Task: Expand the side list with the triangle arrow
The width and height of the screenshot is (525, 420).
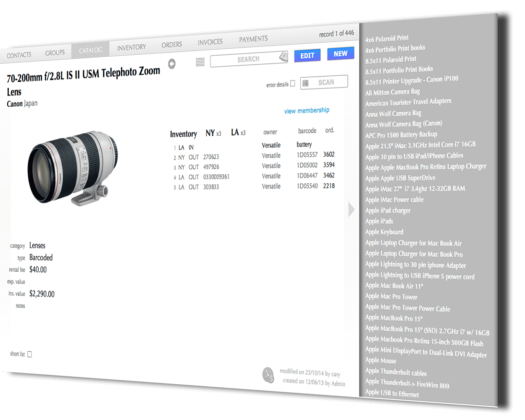Action: point(352,209)
